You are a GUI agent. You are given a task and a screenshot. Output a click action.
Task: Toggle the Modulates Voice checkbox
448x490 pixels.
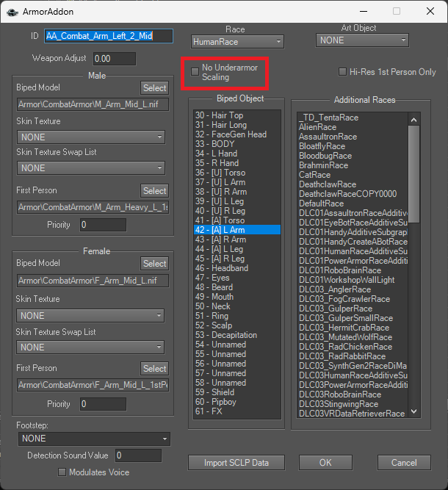click(x=62, y=472)
